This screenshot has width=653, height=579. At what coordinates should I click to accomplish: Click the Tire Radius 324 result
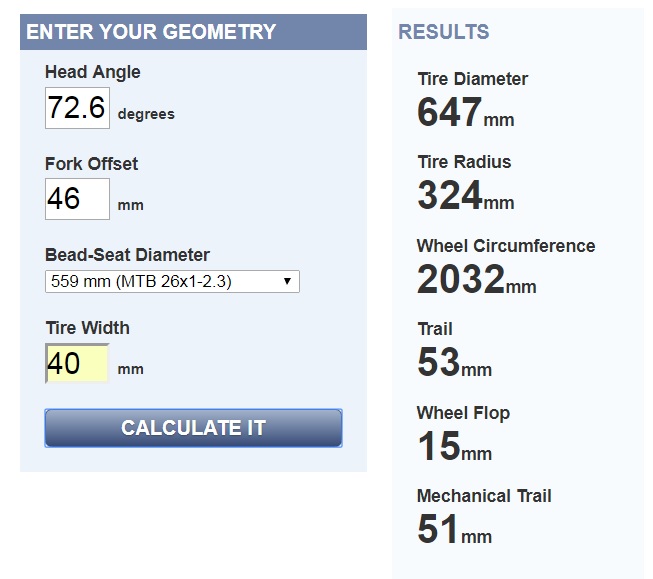coord(450,195)
